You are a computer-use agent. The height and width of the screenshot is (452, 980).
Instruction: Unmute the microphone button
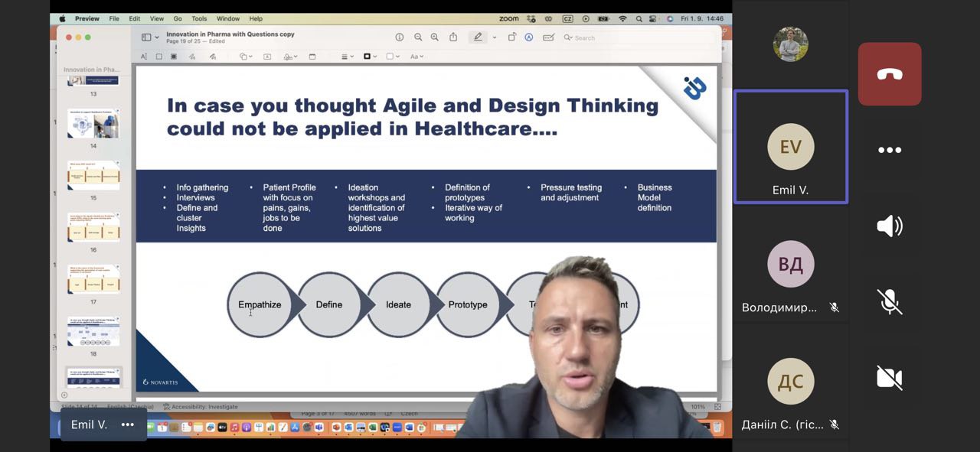pyautogui.click(x=890, y=301)
